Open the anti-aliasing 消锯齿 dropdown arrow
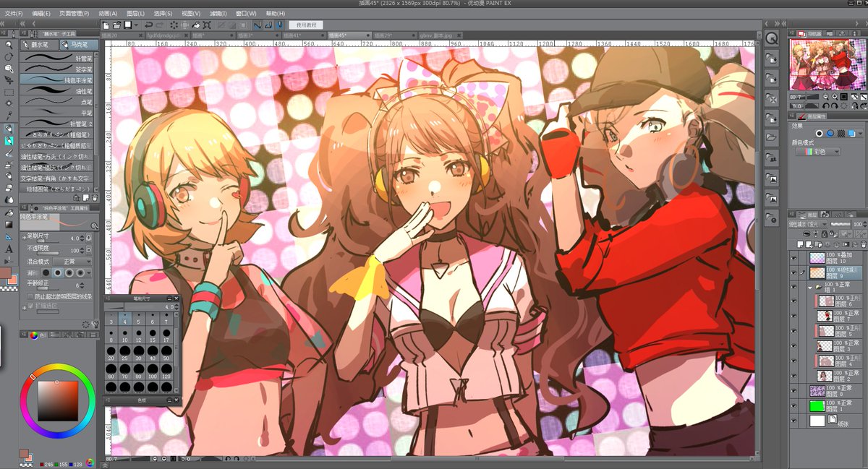The width and height of the screenshot is (868, 469). pyautogui.click(x=90, y=273)
